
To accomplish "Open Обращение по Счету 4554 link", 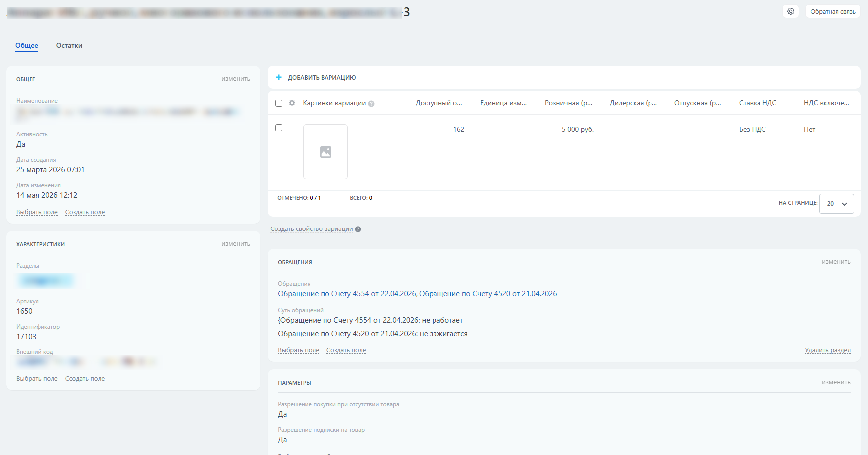I will [347, 294].
